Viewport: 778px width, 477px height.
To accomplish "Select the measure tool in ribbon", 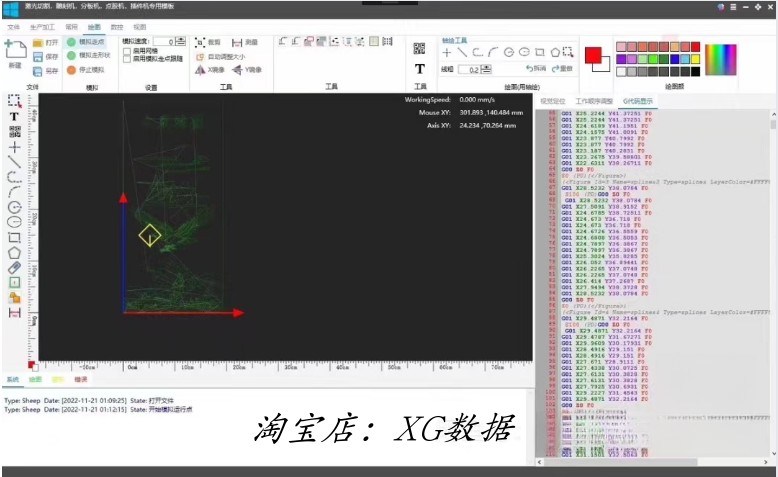I will [245, 43].
